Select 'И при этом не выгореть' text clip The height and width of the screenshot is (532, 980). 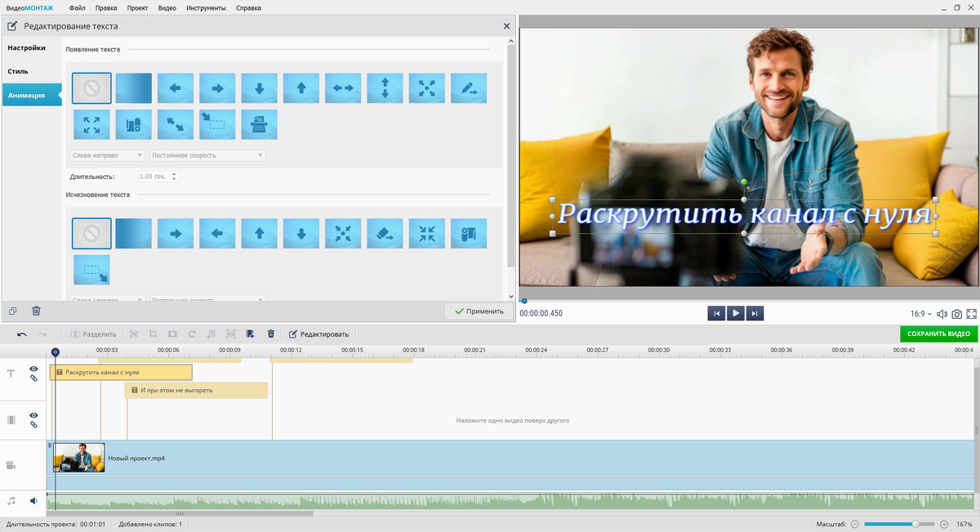tap(196, 391)
